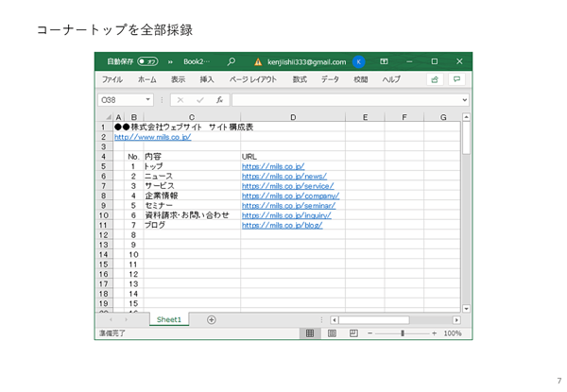Screen dimensions: 567x392
Task: Switch to Normal view icon
Action: click(x=310, y=333)
